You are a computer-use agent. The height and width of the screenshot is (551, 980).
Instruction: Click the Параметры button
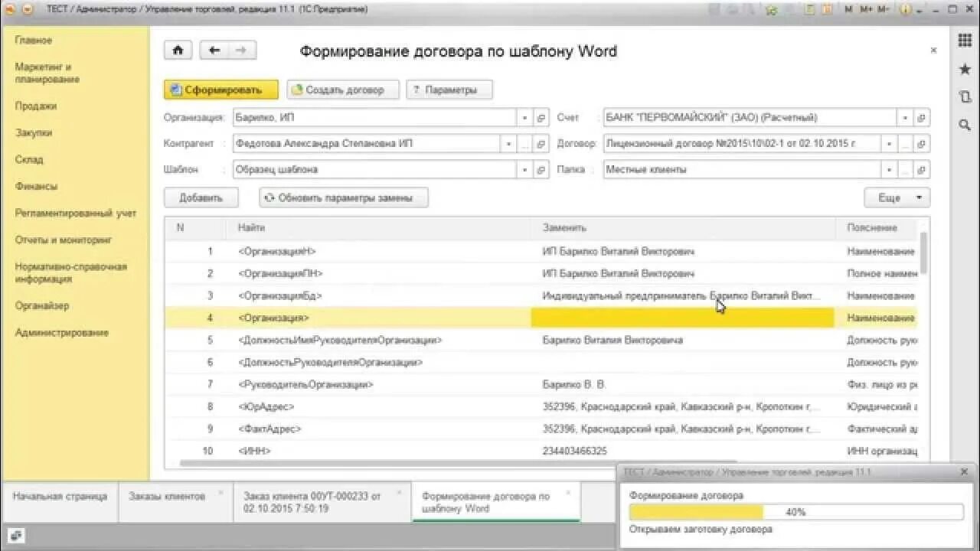point(449,90)
